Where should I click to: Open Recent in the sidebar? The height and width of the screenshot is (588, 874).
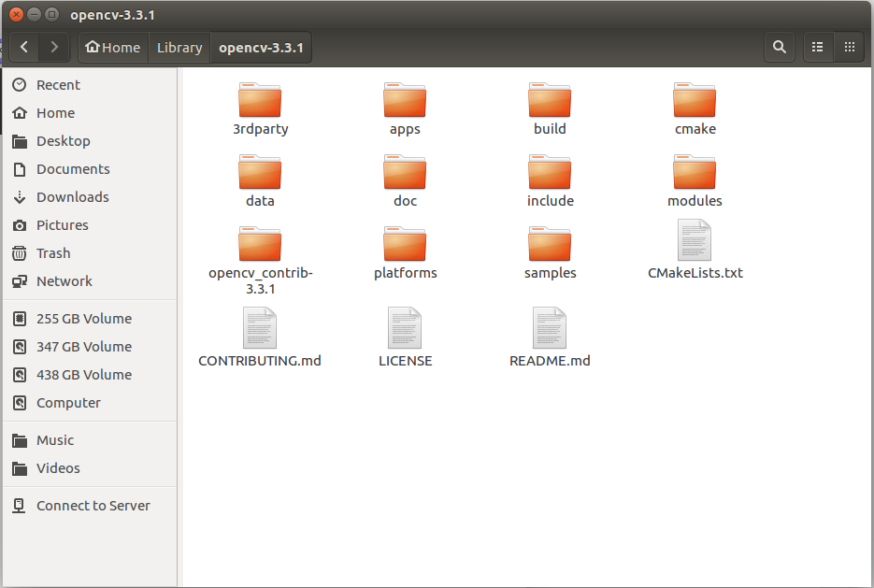(x=91, y=85)
